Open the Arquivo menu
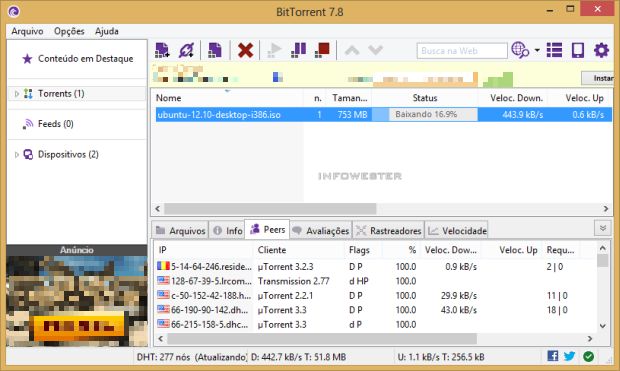Screen dimensions: 620x371 click(x=27, y=31)
